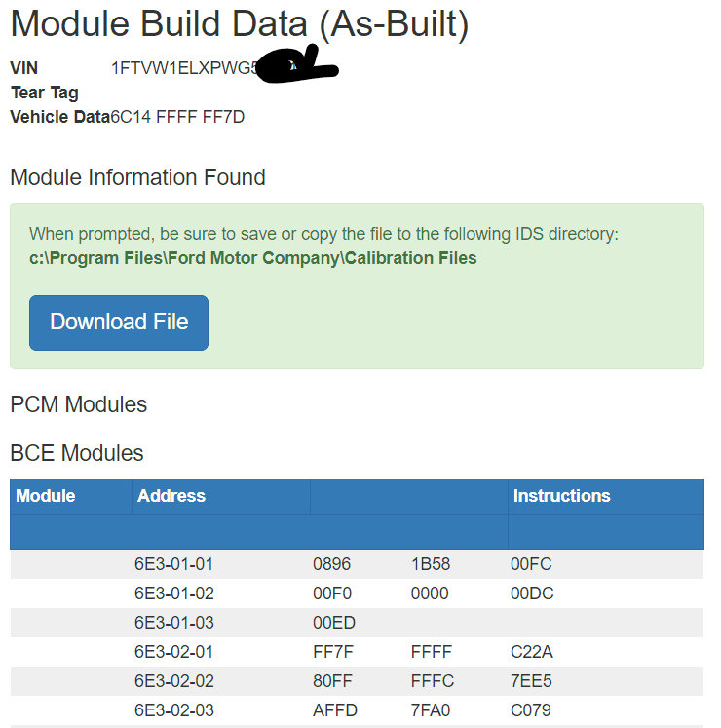Select the 6E3-02-02 address cell
This screenshot has width=721, height=728.
173,681
